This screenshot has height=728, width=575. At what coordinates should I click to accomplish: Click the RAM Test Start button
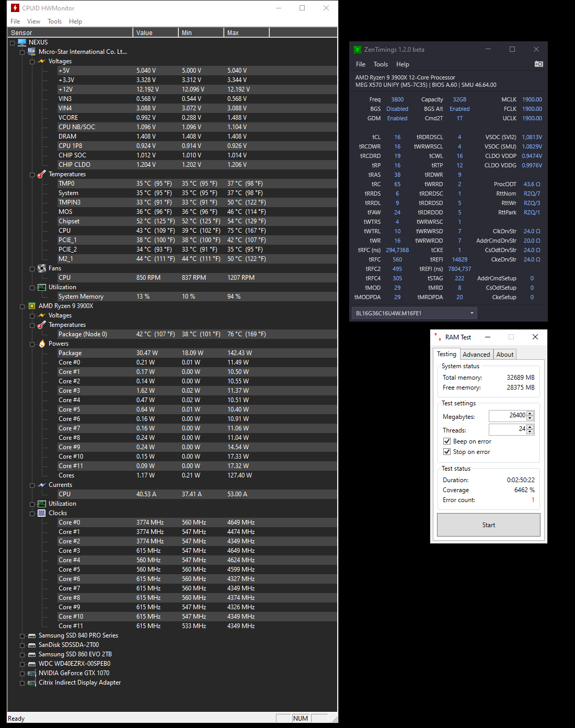click(489, 525)
